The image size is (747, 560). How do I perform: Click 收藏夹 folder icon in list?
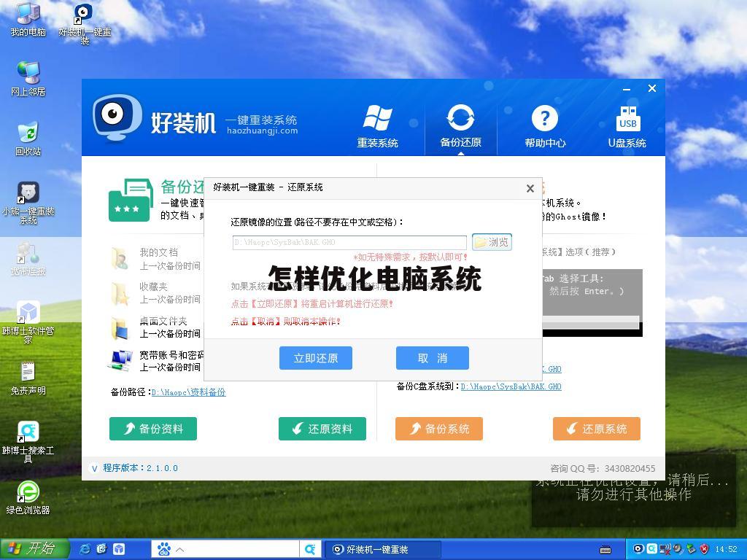pyautogui.click(x=120, y=293)
